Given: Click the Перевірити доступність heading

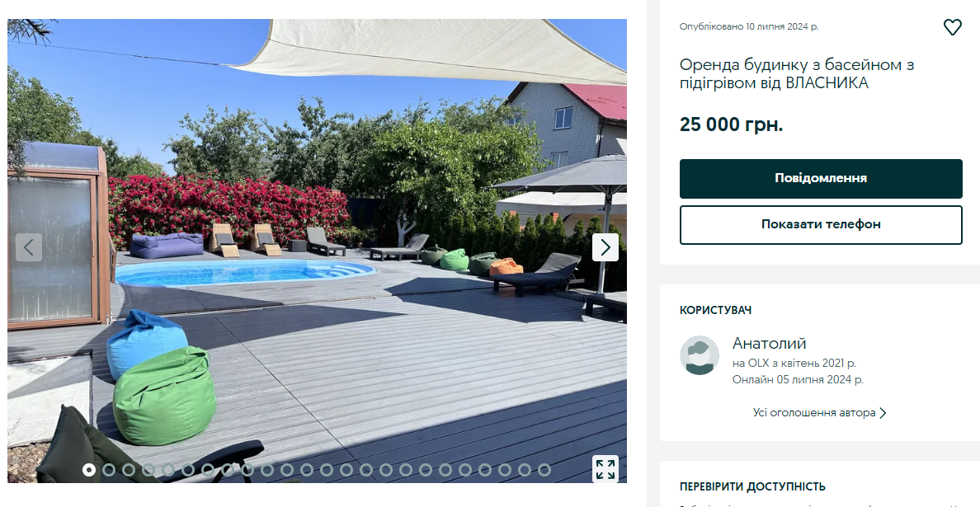Looking at the screenshot, I should [x=752, y=486].
